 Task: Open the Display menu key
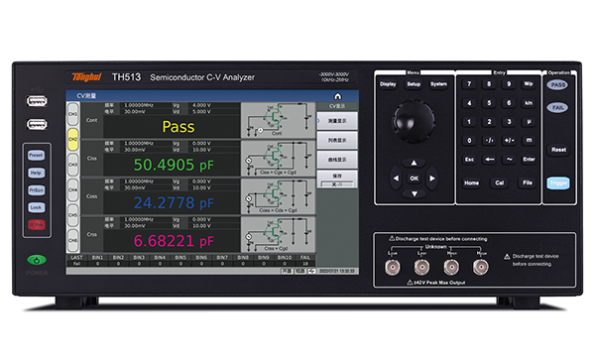(388, 84)
